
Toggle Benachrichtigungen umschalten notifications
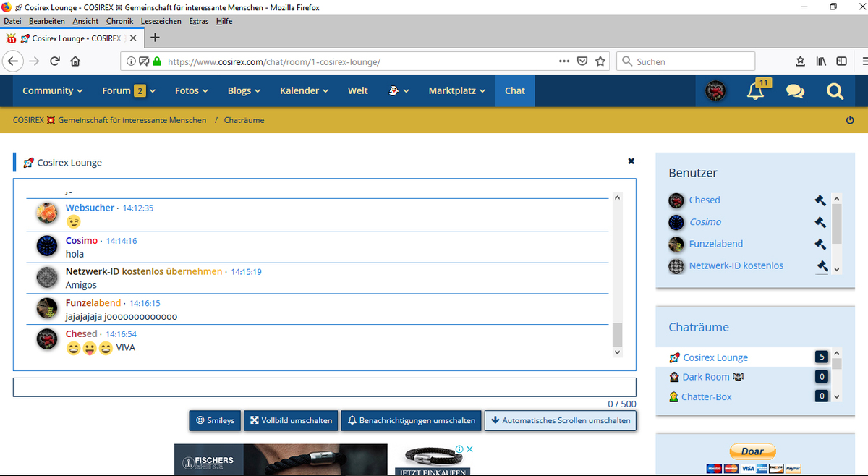[412, 420]
